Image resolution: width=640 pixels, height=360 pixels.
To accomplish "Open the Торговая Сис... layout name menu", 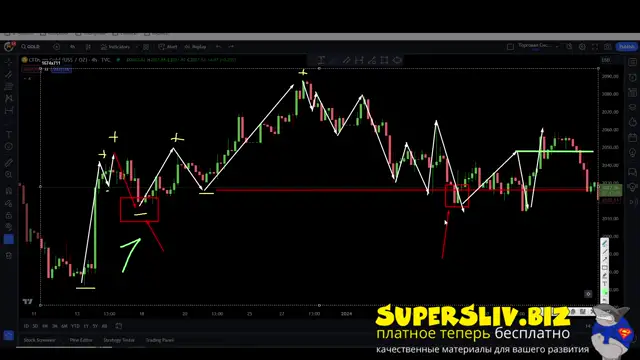I will pos(536,46).
